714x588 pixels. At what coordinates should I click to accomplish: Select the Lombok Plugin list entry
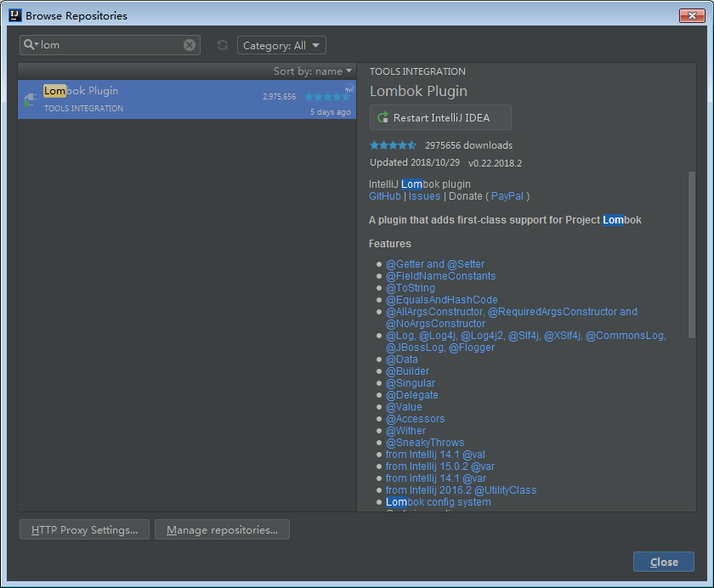tap(187, 99)
